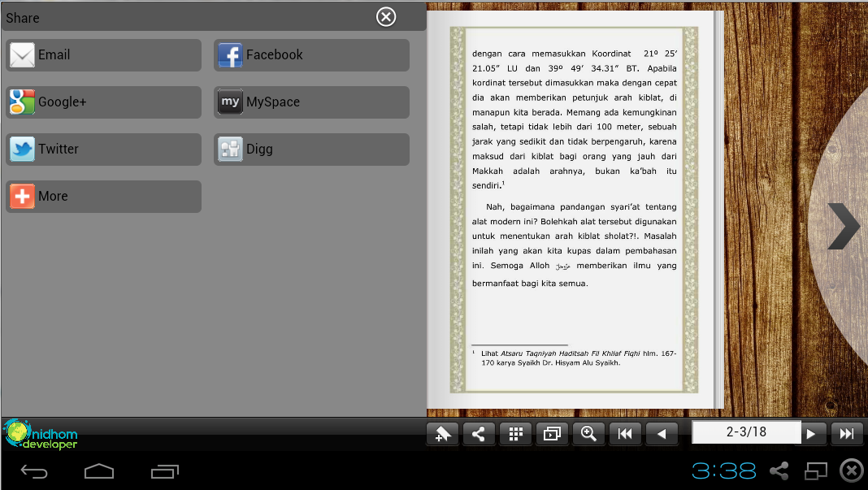Tap the Android home button
Viewport: 868px width, 490px height.
99,471
